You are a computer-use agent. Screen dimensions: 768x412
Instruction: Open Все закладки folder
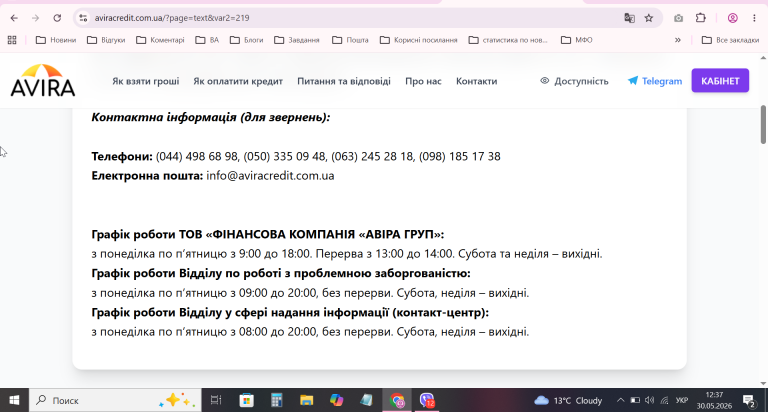730,40
